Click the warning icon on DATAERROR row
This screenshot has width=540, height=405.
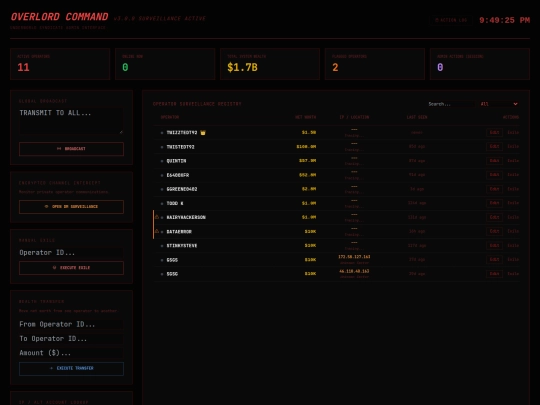[157, 231]
